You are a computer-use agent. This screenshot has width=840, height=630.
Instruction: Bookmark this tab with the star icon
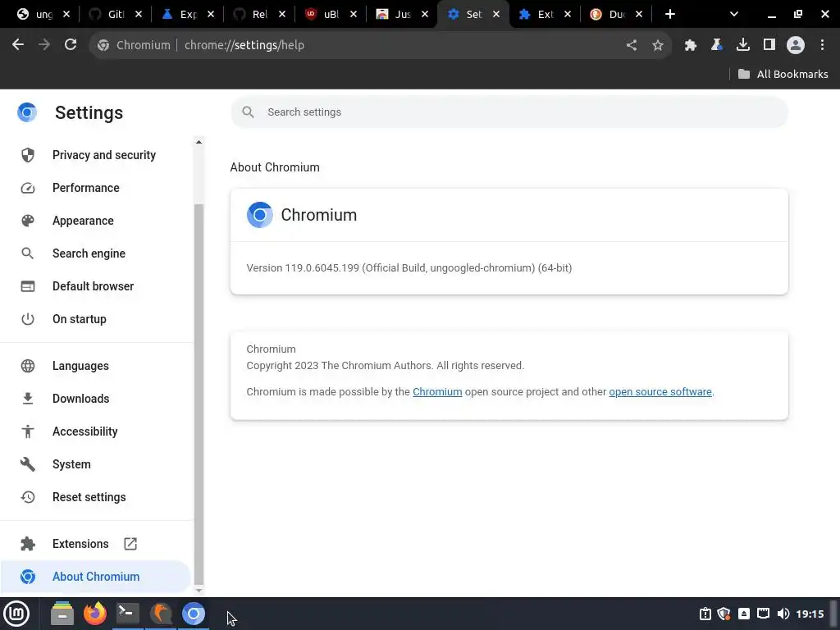[x=658, y=45]
